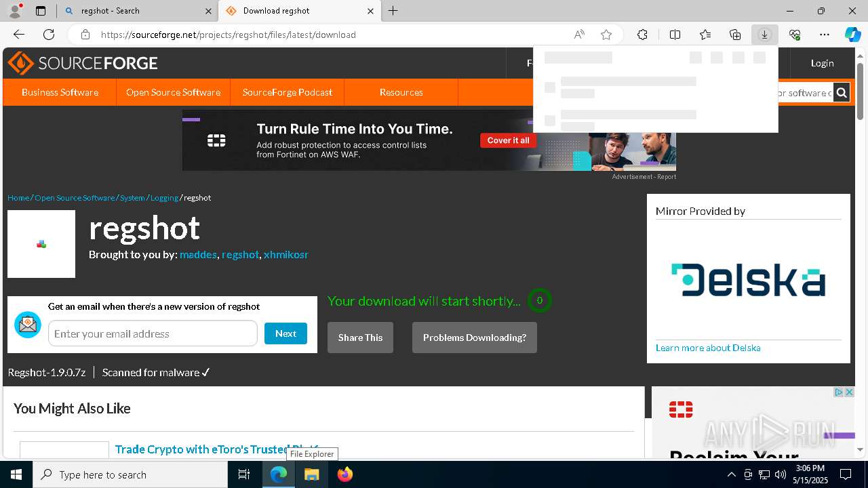Open the xhmikosr author link
The image size is (868, 488).
[x=286, y=255]
